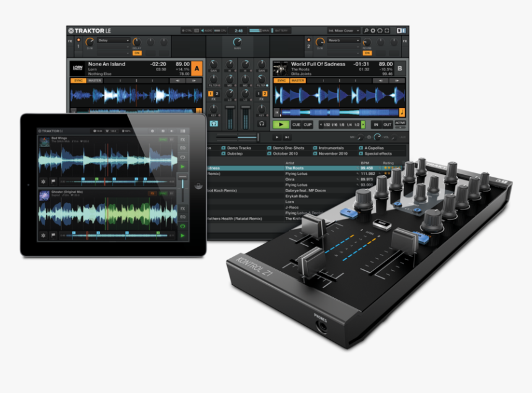Image resolution: width=532 pixels, height=393 pixels.
Task: Assign right channel to FX unit 2
Action: [x=265, y=94]
